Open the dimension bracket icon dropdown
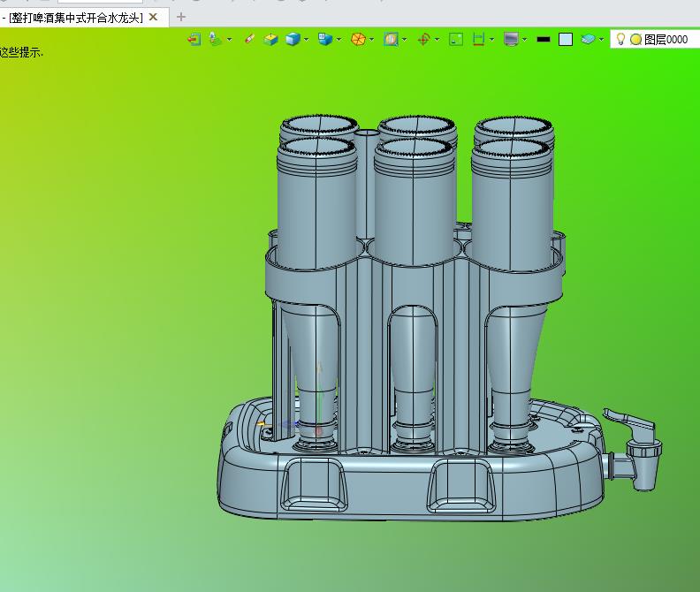700x592 pixels. [x=492, y=39]
